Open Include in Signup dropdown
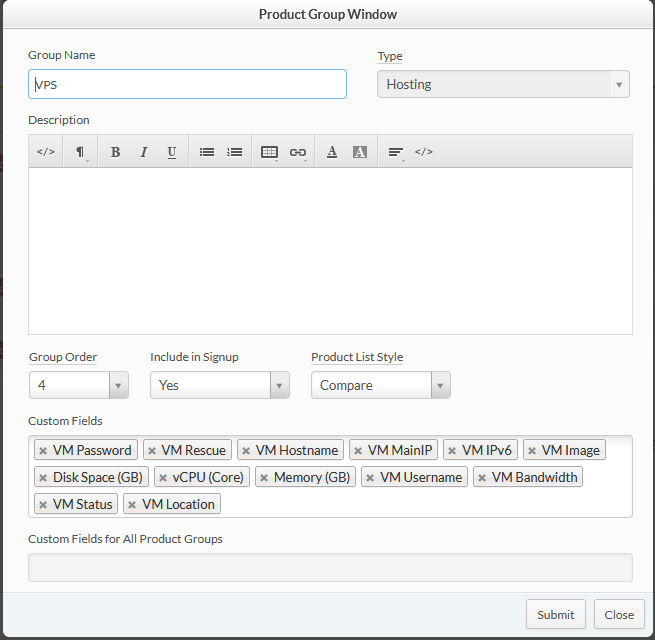The width and height of the screenshot is (655, 640). [220, 385]
